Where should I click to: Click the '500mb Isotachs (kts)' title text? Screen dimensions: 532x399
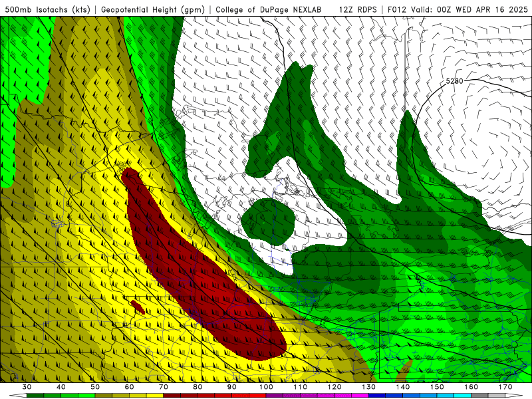click(x=46, y=9)
